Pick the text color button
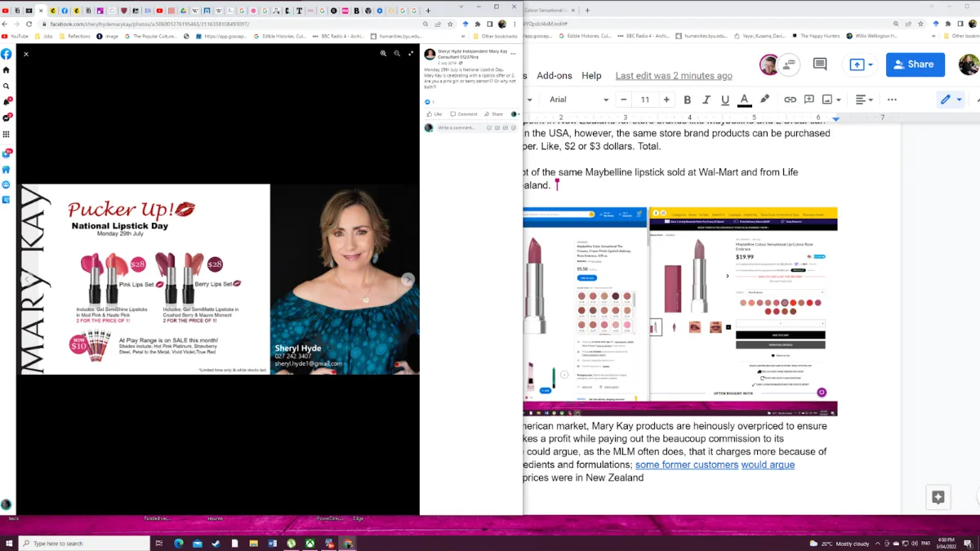 point(745,100)
